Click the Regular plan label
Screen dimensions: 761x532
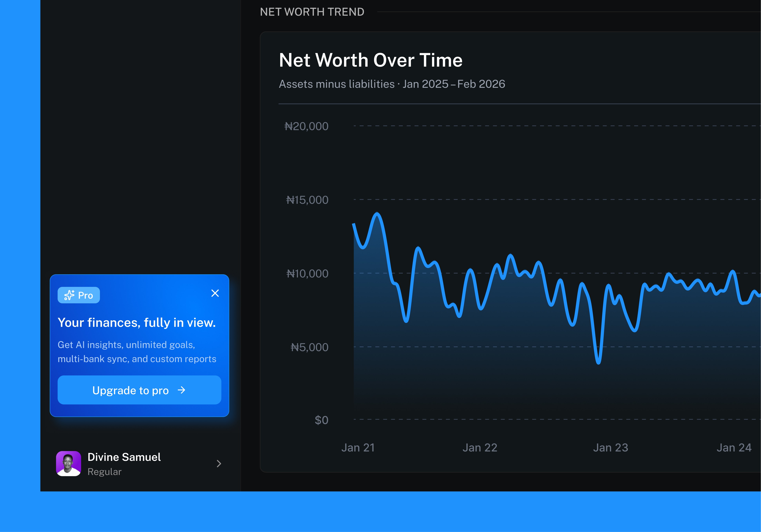104,472
